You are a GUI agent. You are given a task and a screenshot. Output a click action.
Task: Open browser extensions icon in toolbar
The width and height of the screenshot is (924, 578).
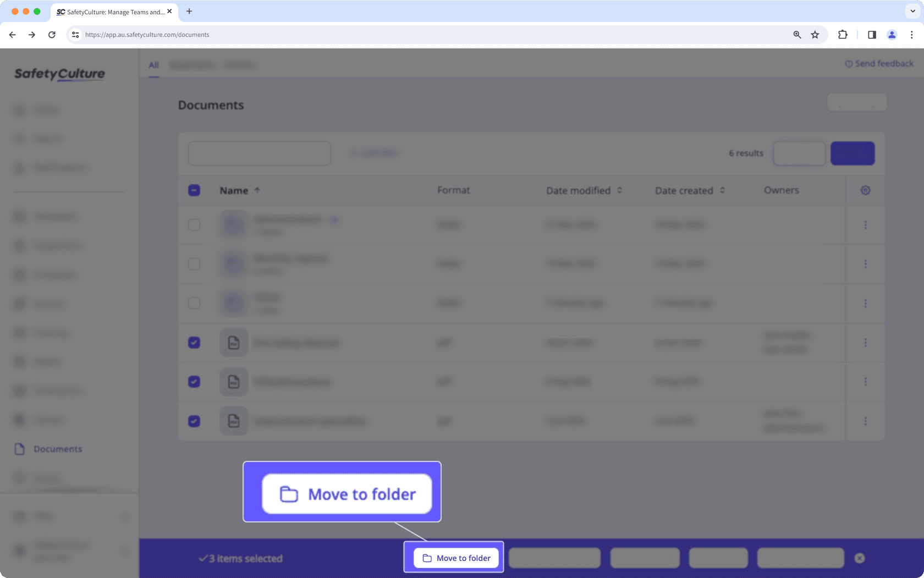pos(842,34)
